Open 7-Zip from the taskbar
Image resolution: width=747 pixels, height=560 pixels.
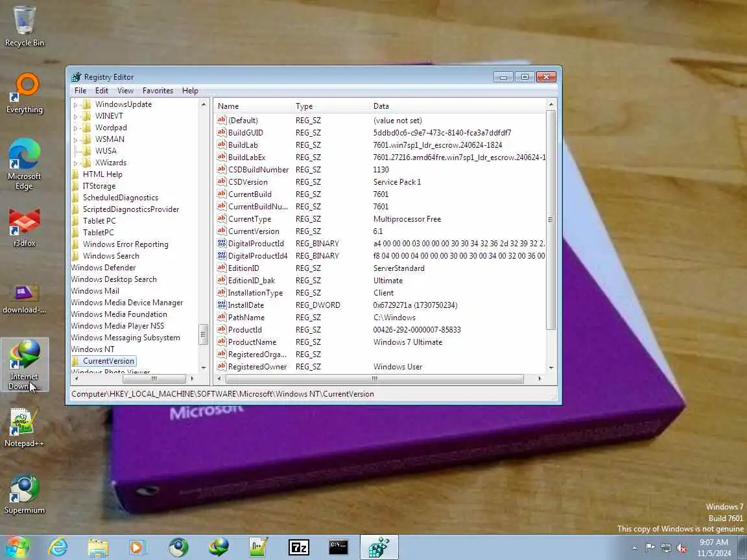coord(299,547)
